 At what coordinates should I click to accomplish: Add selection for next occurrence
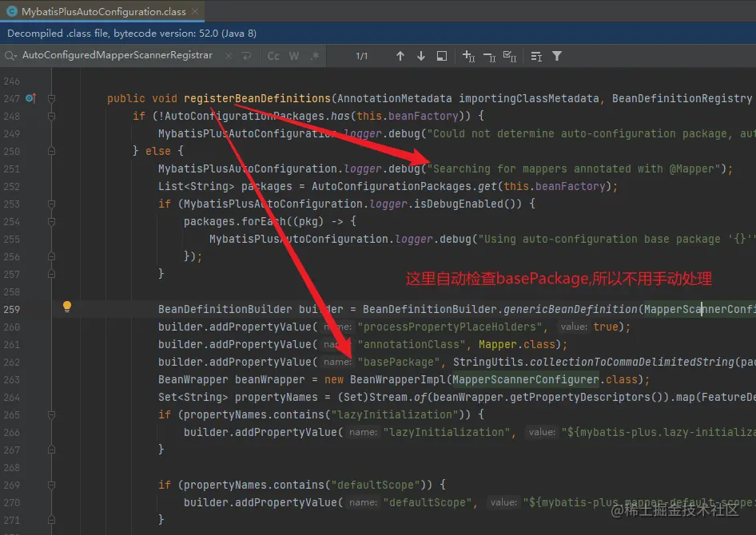pyautogui.click(x=468, y=56)
